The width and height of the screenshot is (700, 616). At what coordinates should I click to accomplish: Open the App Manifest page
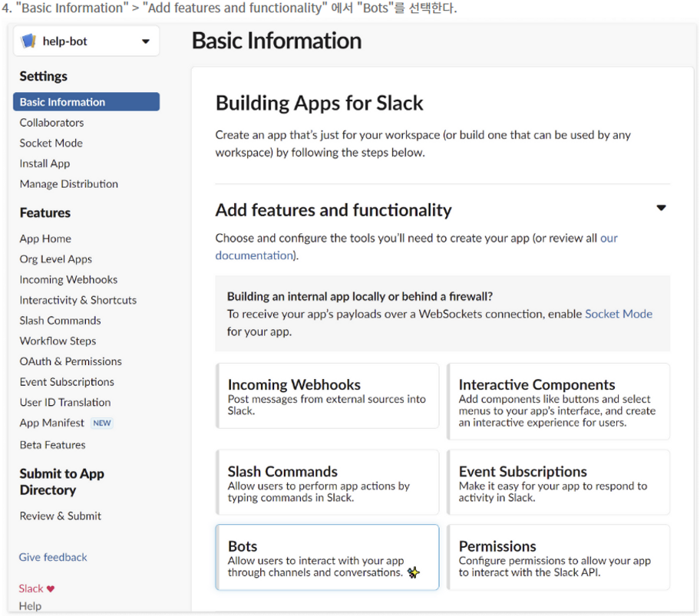(51, 423)
